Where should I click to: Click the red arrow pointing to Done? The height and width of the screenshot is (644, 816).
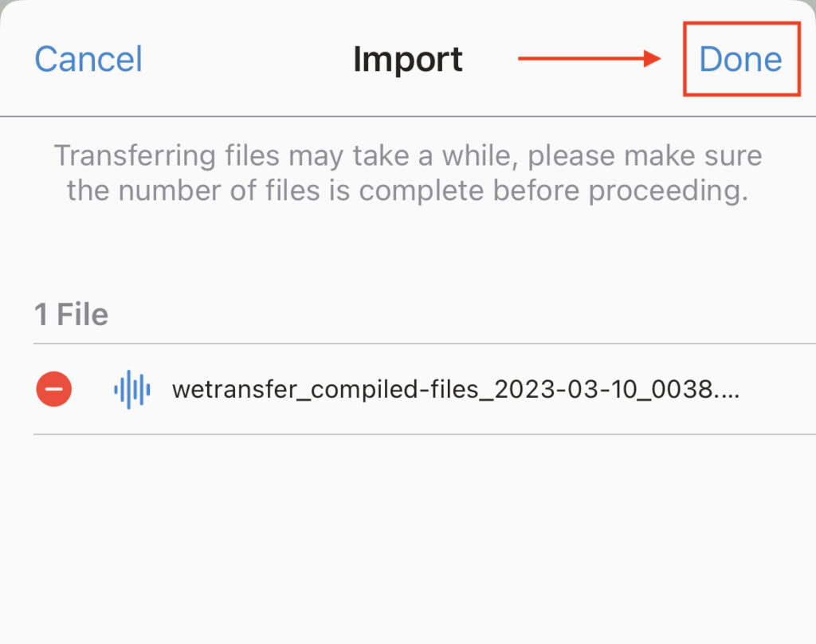(x=589, y=58)
